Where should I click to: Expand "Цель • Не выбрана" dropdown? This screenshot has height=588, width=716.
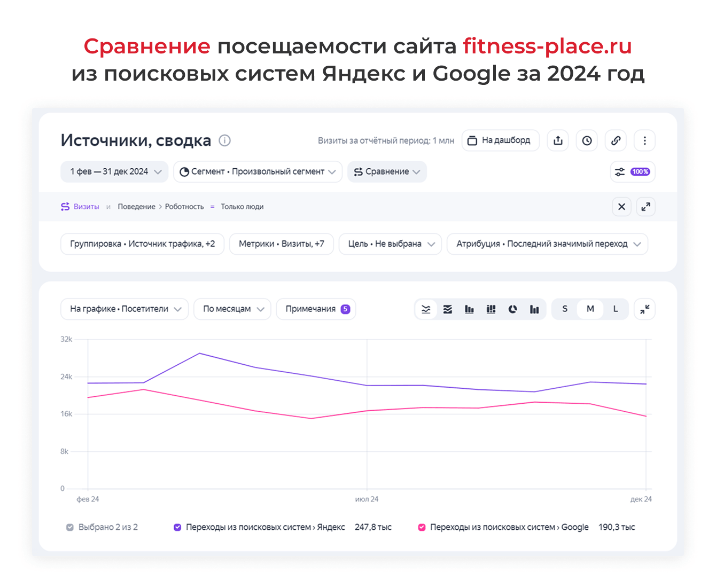coord(390,244)
